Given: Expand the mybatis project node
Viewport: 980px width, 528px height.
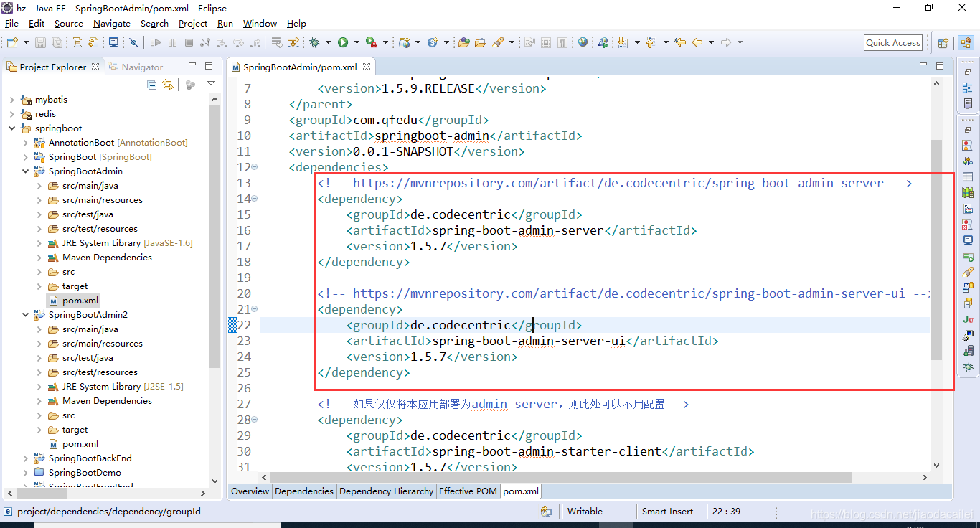Looking at the screenshot, I should [x=11, y=100].
